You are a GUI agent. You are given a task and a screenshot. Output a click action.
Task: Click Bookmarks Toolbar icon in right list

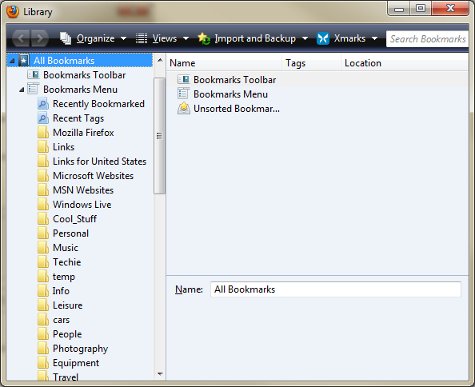tap(183, 79)
